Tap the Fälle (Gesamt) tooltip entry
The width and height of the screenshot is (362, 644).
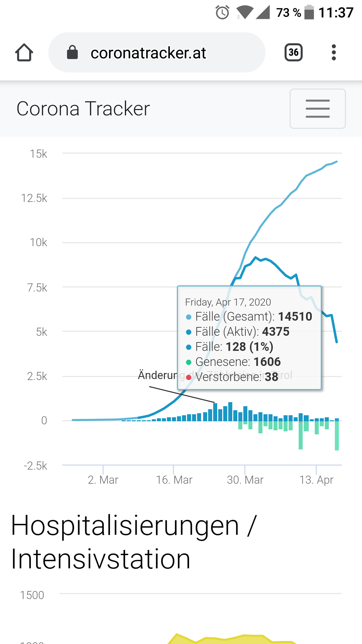(249, 317)
